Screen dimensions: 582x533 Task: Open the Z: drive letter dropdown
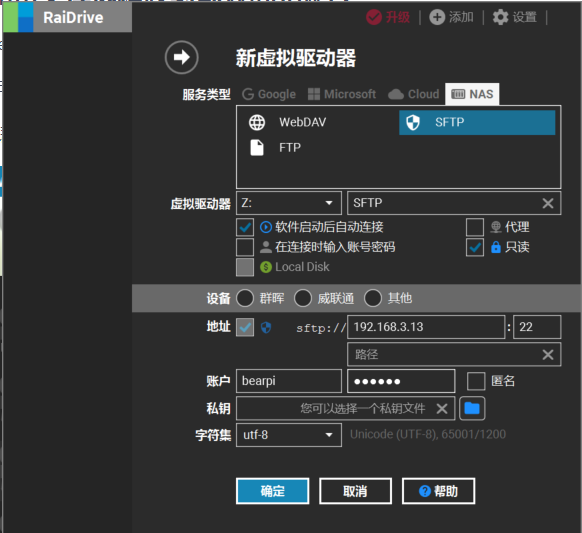[289, 203]
